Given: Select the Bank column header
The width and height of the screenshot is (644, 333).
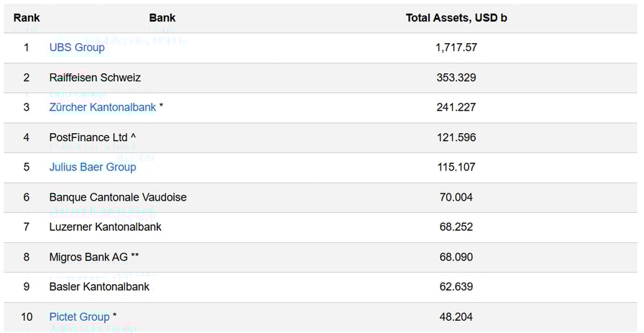Looking at the screenshot, I should 162,17.
